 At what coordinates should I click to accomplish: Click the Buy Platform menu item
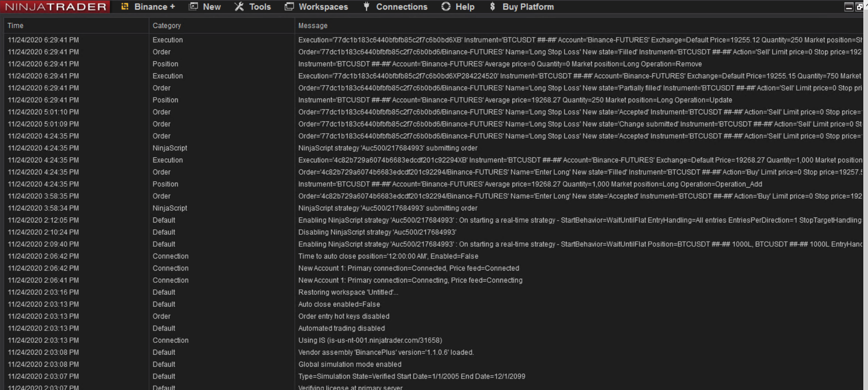click(521, 7)
